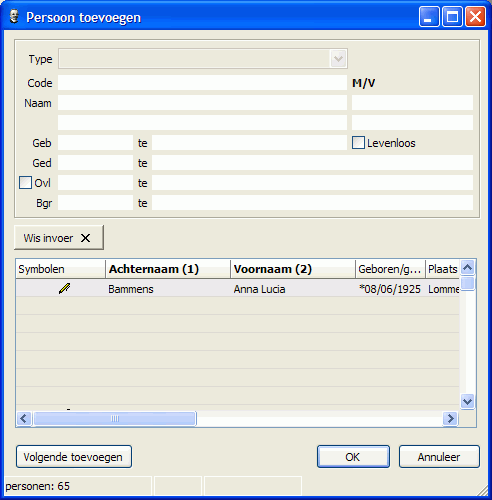The height and width of the screenshot is (500, 492).
Task: Maximize the Persoon toevoegen window
Action: click(x=452, y=16)
